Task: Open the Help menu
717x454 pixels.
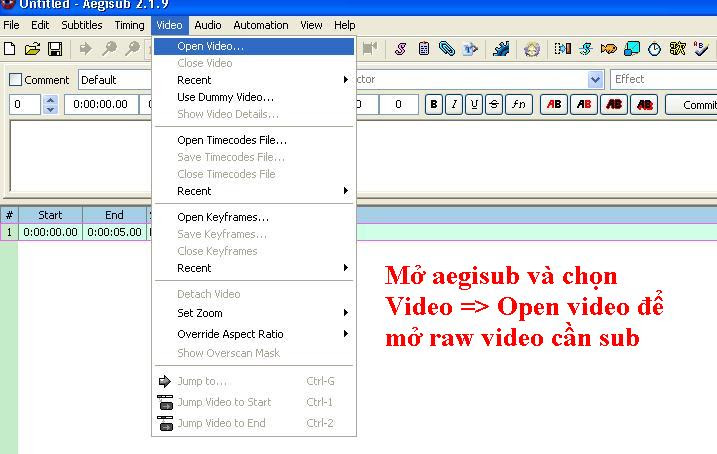Action: click(344, 25)
